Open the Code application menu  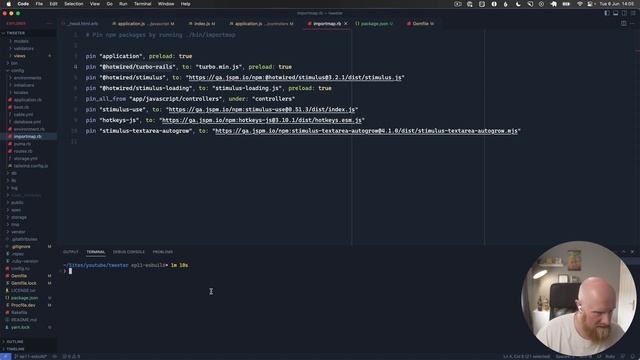coord(23,4)
